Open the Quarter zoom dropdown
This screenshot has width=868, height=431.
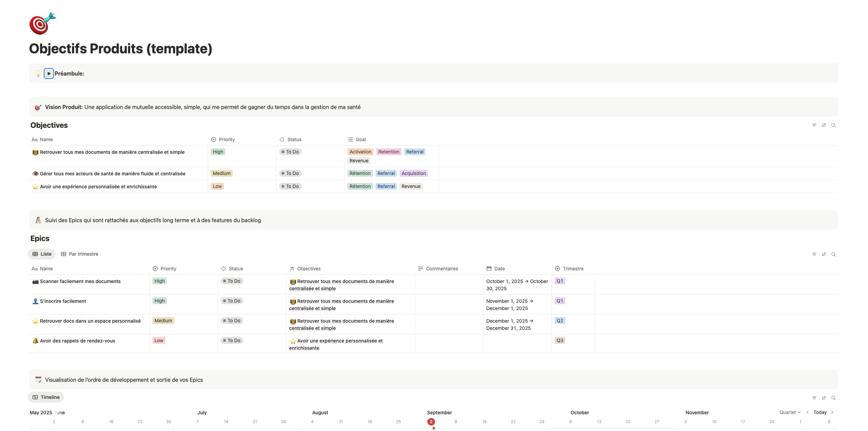coord(790,412)
